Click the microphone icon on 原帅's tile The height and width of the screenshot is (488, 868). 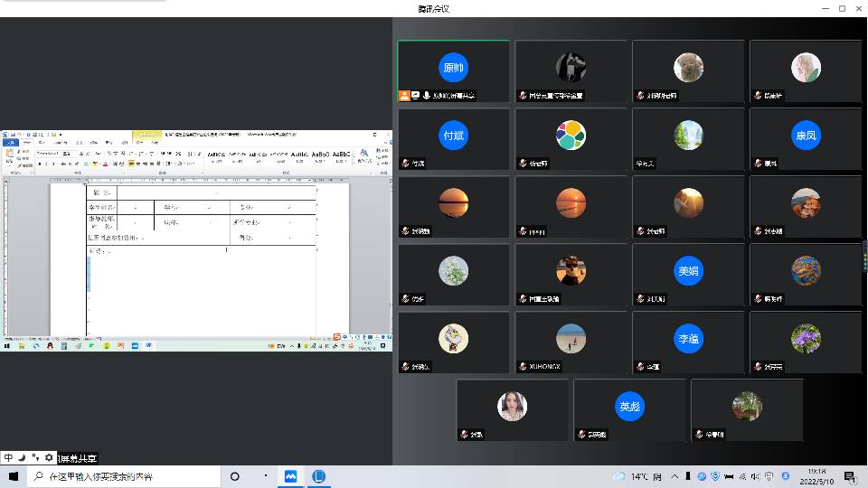pos(426,95)
